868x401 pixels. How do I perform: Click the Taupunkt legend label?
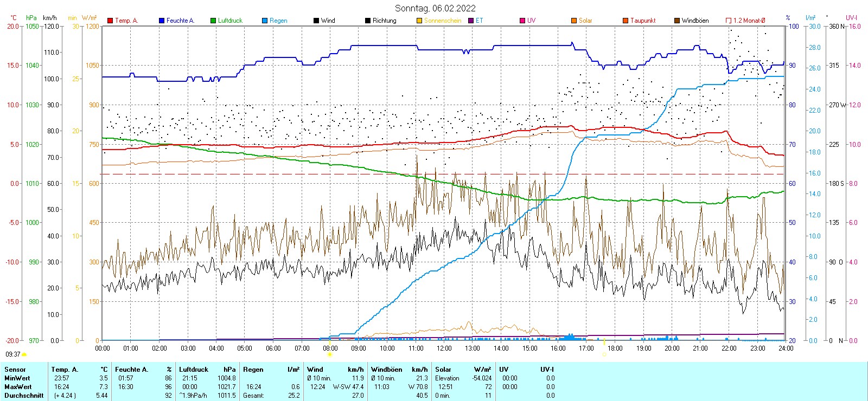(x=643, y=21)
